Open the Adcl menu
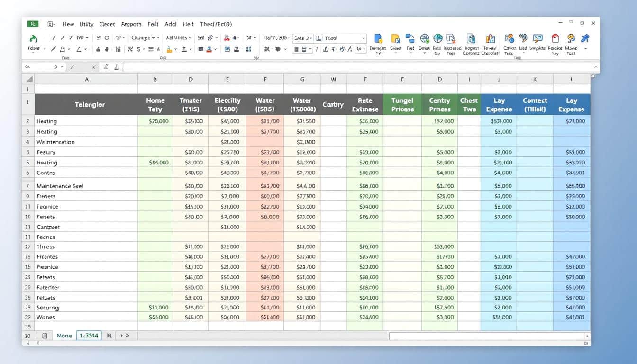Viewport: 637px width, 364px height. [171, 24]
